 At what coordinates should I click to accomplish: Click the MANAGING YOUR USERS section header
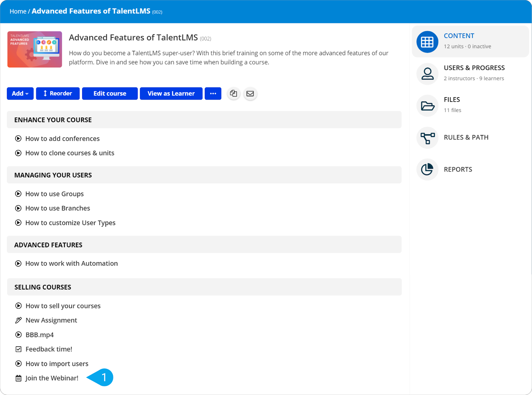point(204,175)
